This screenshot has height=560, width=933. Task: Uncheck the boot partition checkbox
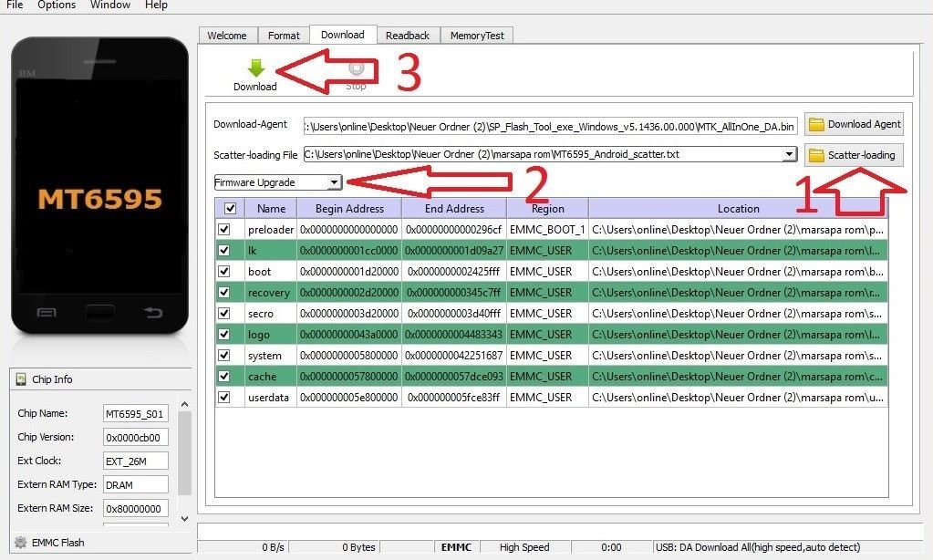(224, 272)
